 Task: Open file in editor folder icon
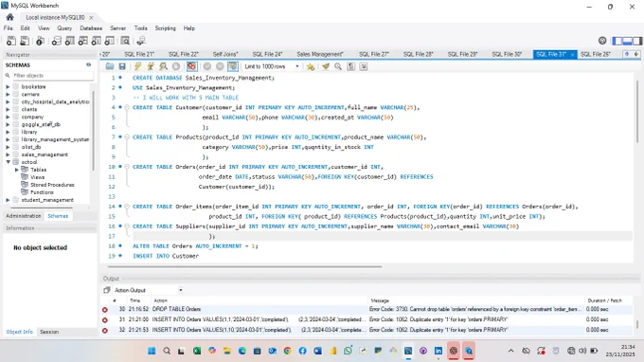[x=110, y=66]
